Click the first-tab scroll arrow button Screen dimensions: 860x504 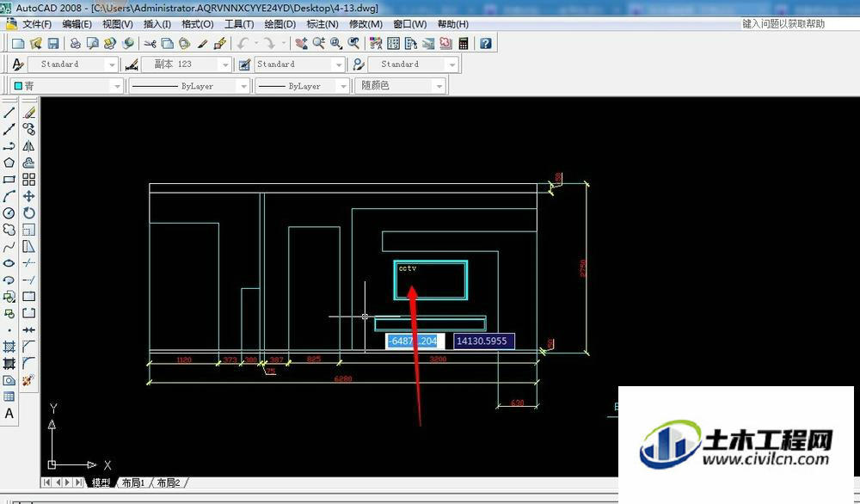47,482
